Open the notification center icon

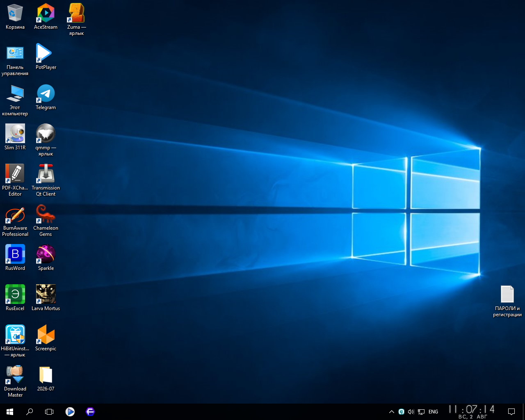pos(511,411)
